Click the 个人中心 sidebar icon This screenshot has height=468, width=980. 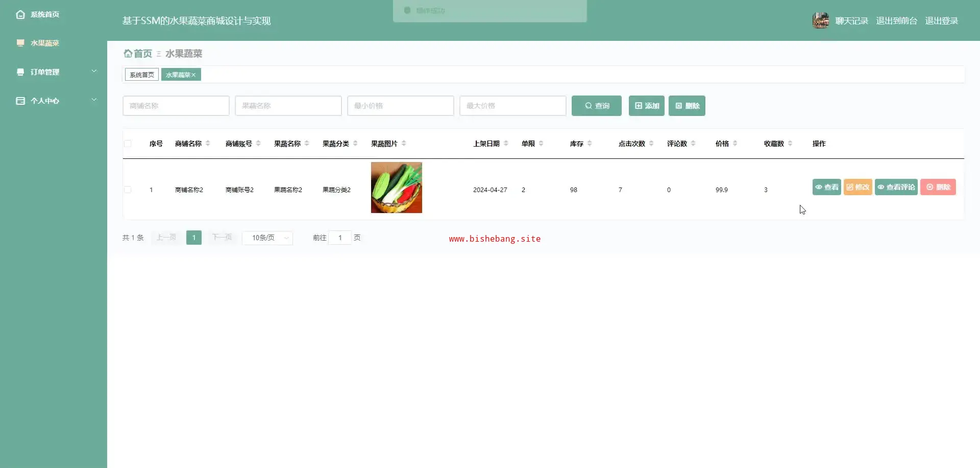(x=20, y=101)
